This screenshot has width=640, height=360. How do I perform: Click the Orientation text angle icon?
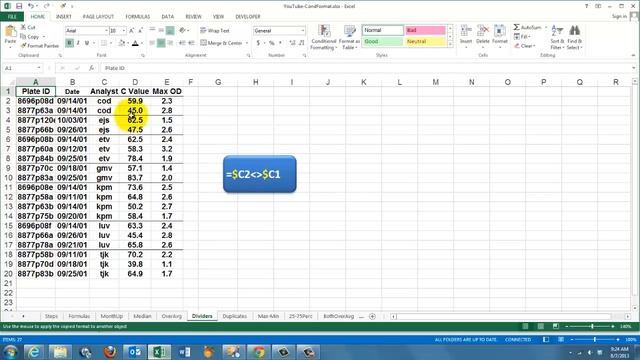[182, 30]
